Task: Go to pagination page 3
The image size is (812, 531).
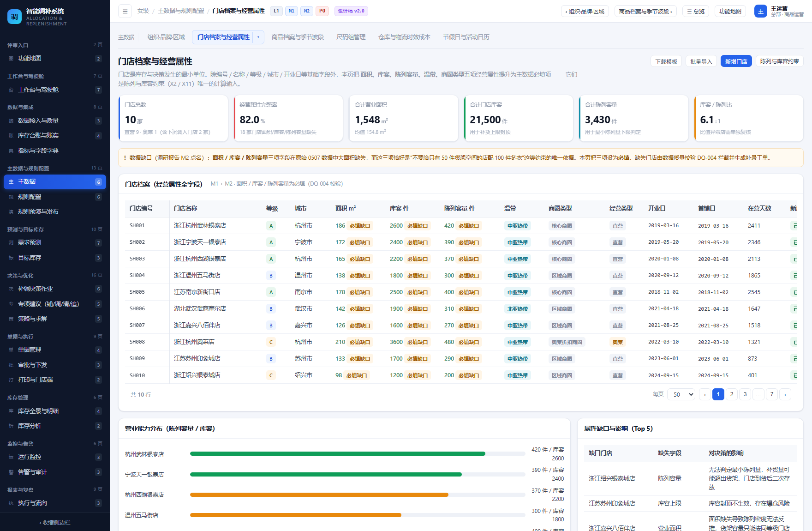Action: pos(745,394)
